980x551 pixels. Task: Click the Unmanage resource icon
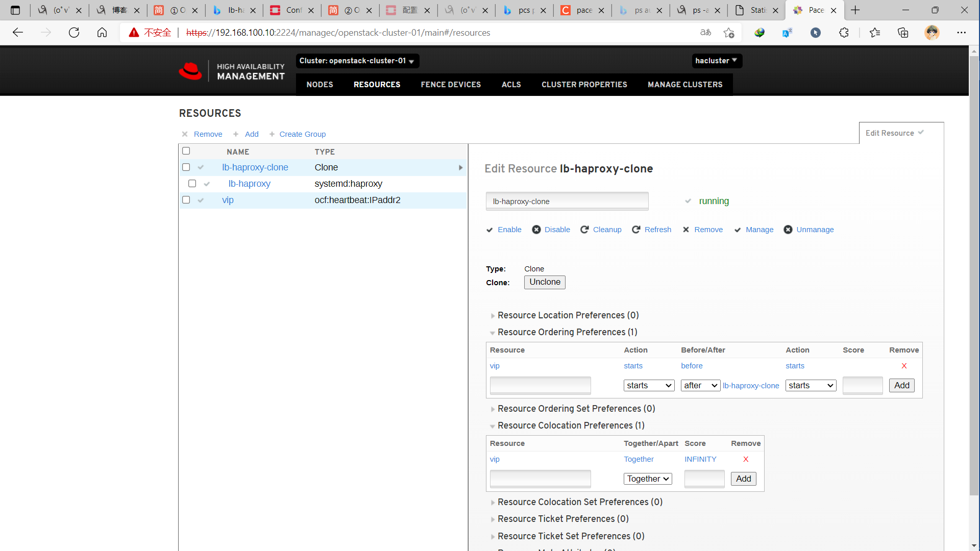788,230
